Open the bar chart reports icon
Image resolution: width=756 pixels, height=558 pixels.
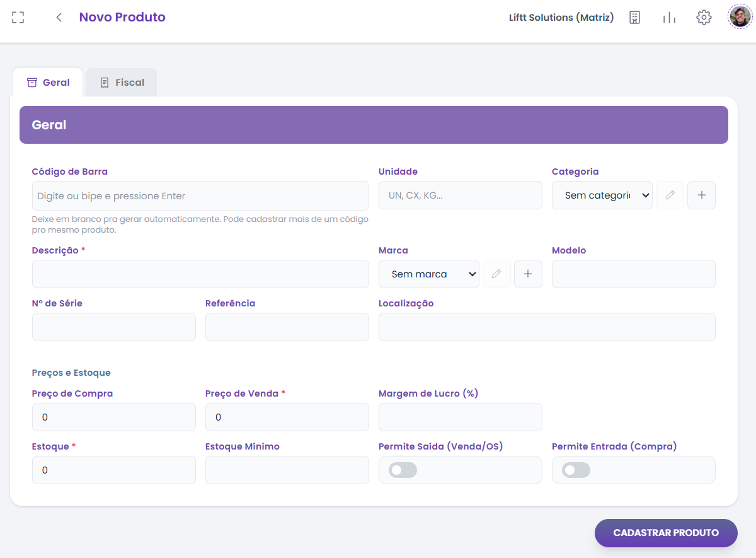(669, 18)
